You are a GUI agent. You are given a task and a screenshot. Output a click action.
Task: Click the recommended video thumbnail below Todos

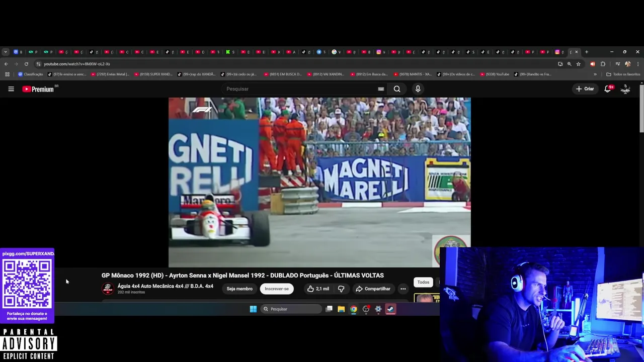[x=427, y=298]
